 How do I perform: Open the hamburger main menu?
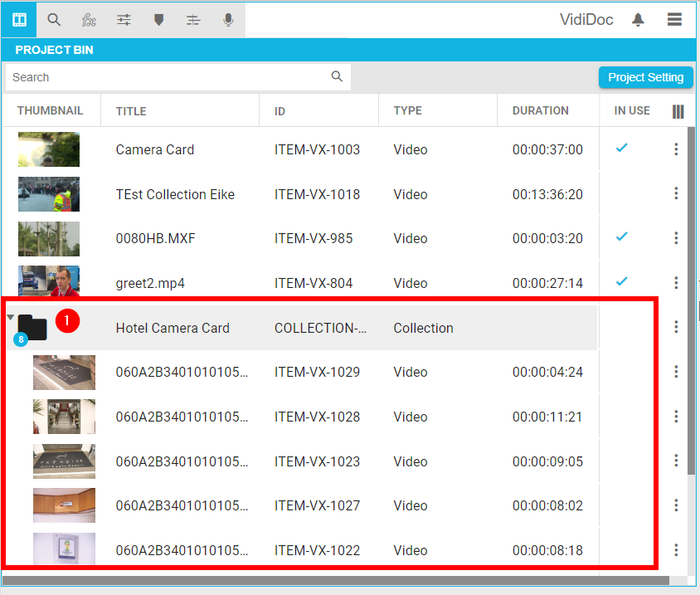click(x=674, y=20)
